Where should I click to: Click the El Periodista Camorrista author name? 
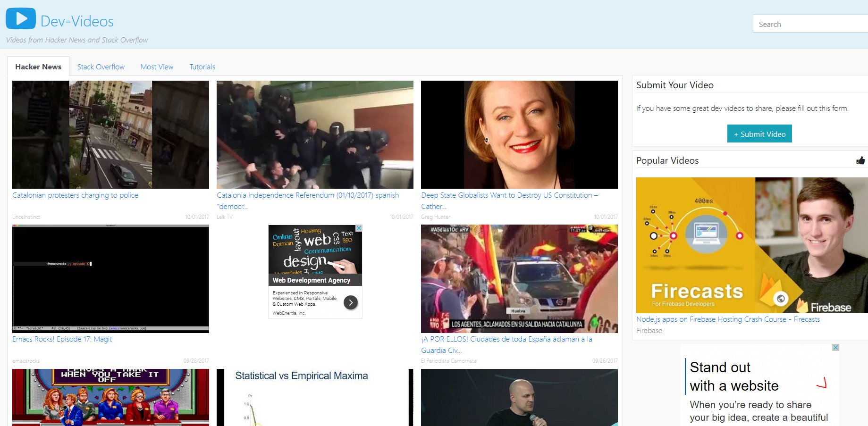449,361
